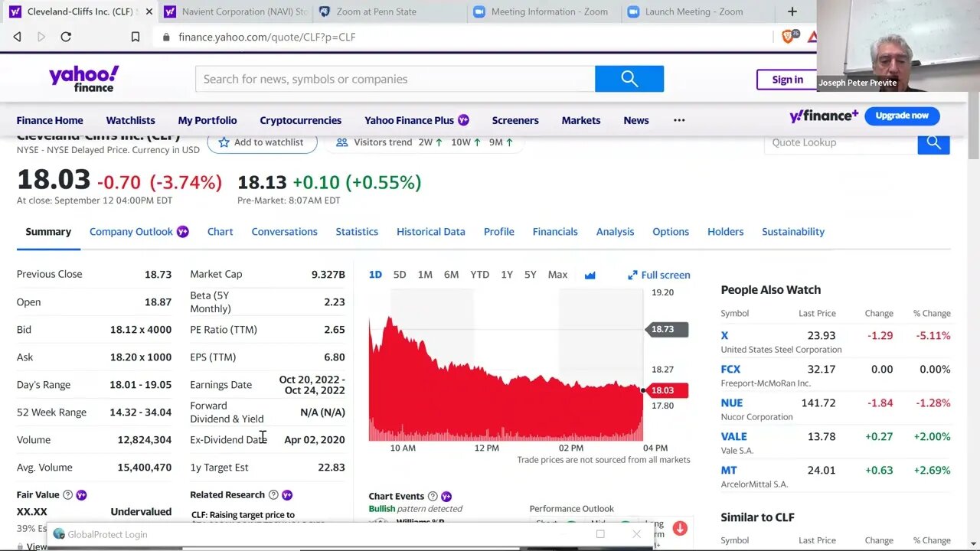Select the Conversations tab
Viewport: 980px width, 551px height.
284,232
